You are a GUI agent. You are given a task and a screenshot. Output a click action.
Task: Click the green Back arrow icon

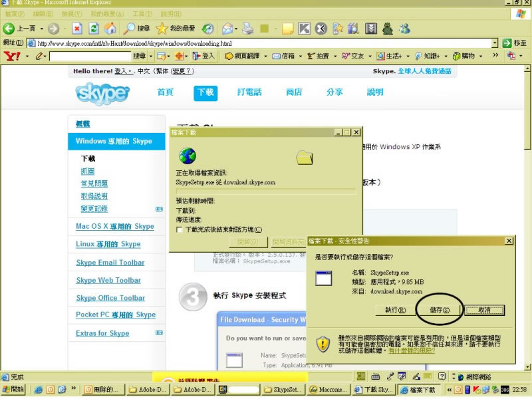pyautogui.click(x=9, y=29)
